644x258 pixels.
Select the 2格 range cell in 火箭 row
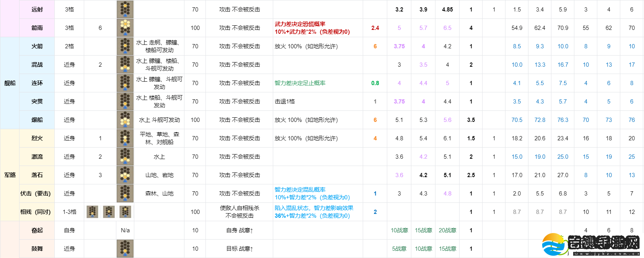click(x=69, y=46)
